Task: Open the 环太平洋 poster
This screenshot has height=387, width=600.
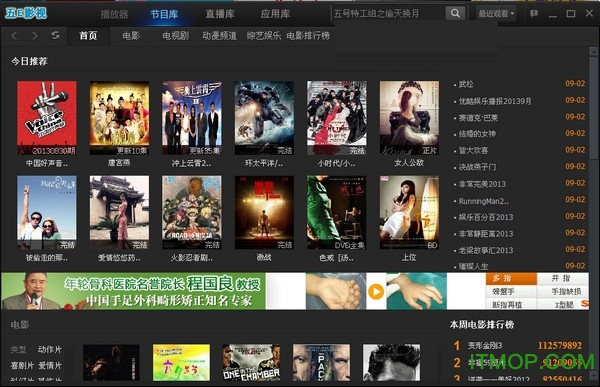Action: [x=264, y=118]
